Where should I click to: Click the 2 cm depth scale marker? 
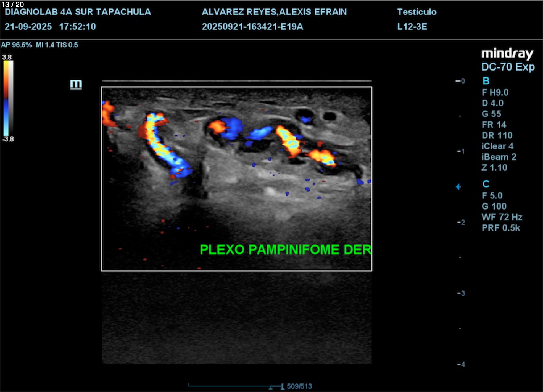coord(461,223)
